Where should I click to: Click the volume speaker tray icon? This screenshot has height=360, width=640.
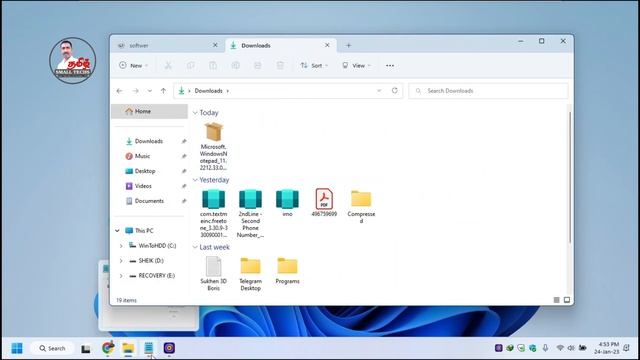pos(571,348)
